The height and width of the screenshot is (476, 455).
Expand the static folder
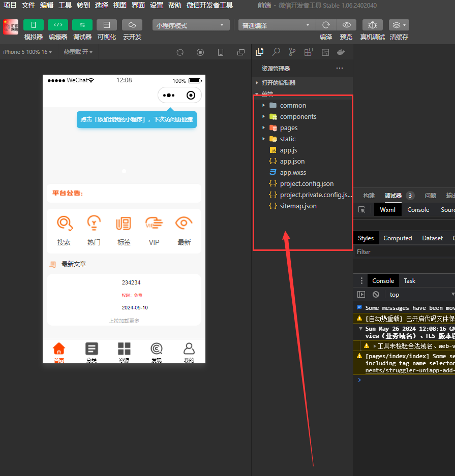(x=302, y=139)
